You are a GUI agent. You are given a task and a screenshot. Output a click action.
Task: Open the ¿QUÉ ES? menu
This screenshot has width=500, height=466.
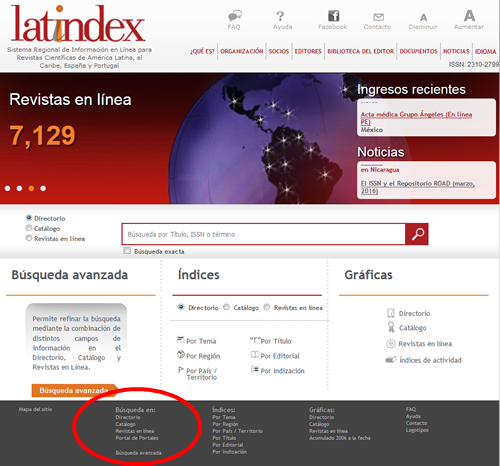coord(202,51)
